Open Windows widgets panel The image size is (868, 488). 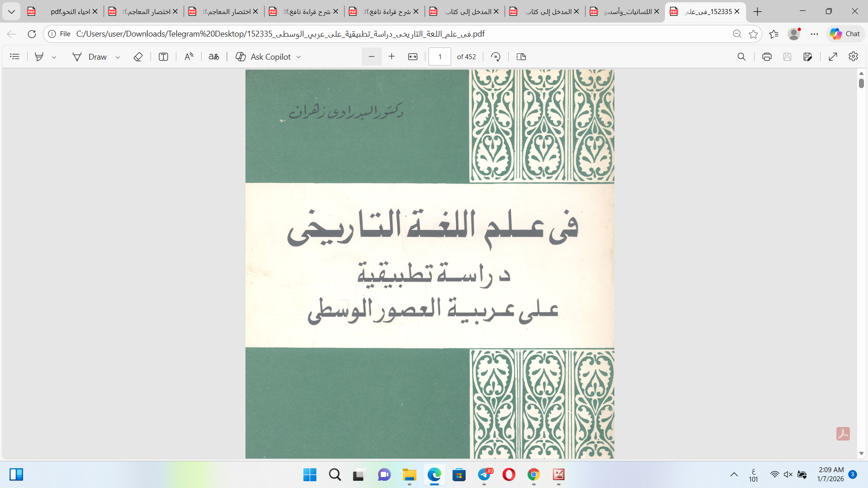16,474
